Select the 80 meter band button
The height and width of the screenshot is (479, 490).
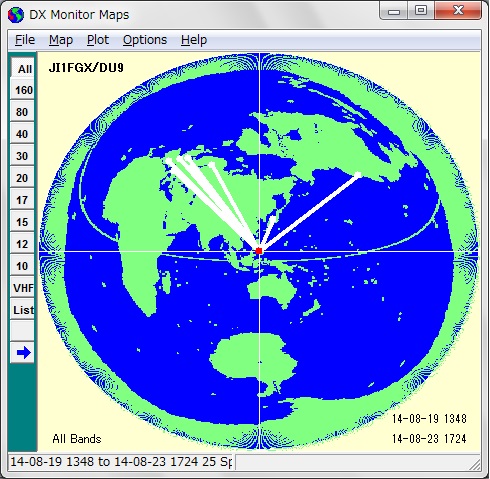(x=22, y=111)
